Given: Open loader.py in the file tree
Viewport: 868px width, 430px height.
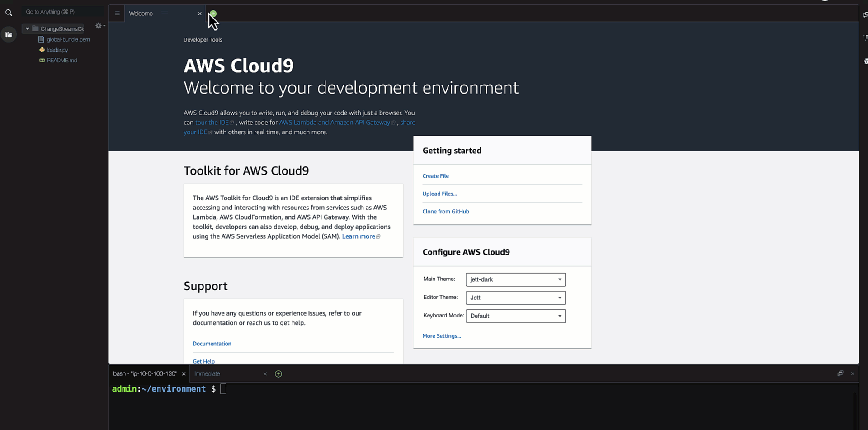Looking at the screenshot, I should pyautogui.click(x=57, y=50).
